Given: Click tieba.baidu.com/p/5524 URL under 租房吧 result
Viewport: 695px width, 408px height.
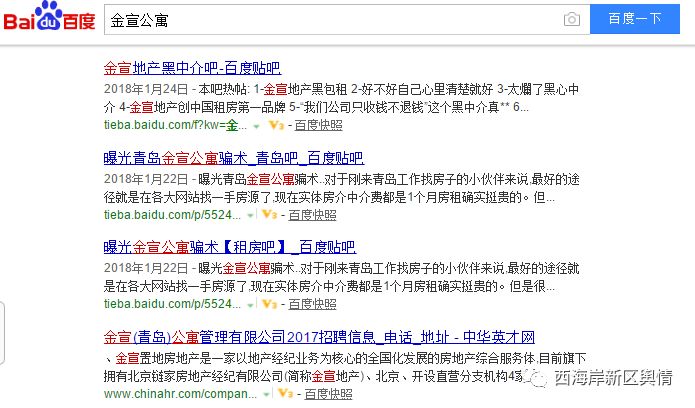Looking at the screenshot, I should 172,304.
